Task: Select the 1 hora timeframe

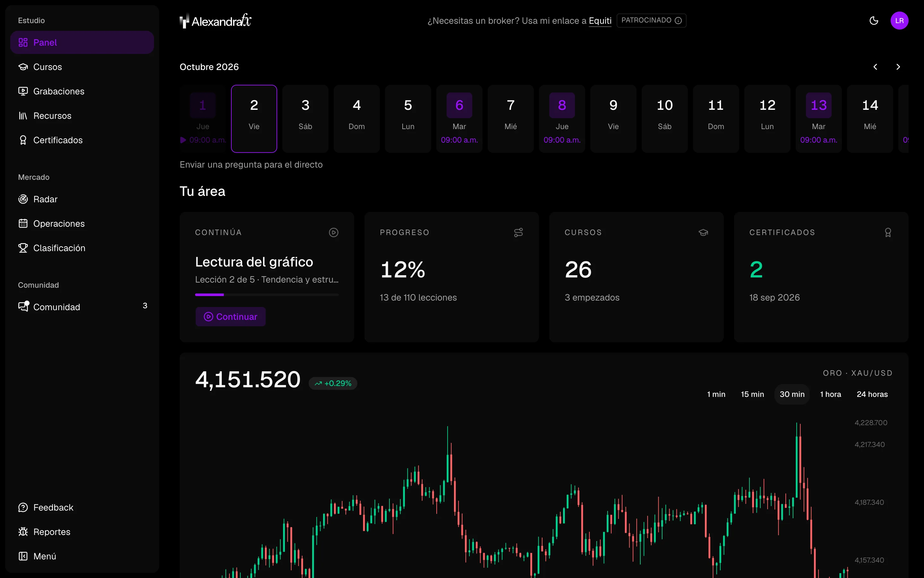Action: 831,394
